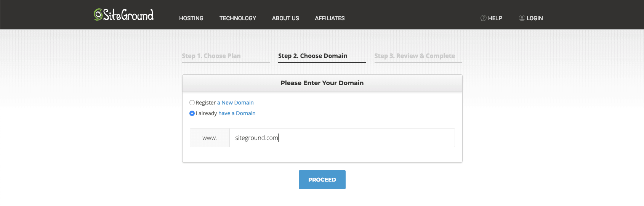The width and height of the screenshot is (644, 206).
Task: Open the TECHNOLOGY menu
Action: [x=237, y=18]
